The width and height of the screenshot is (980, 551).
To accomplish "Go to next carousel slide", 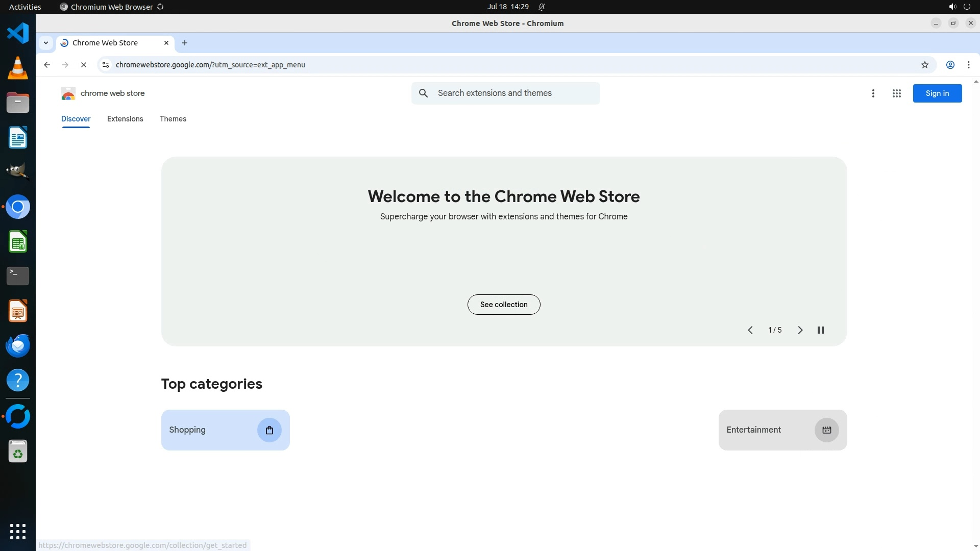I will click(x=800, y=330).
